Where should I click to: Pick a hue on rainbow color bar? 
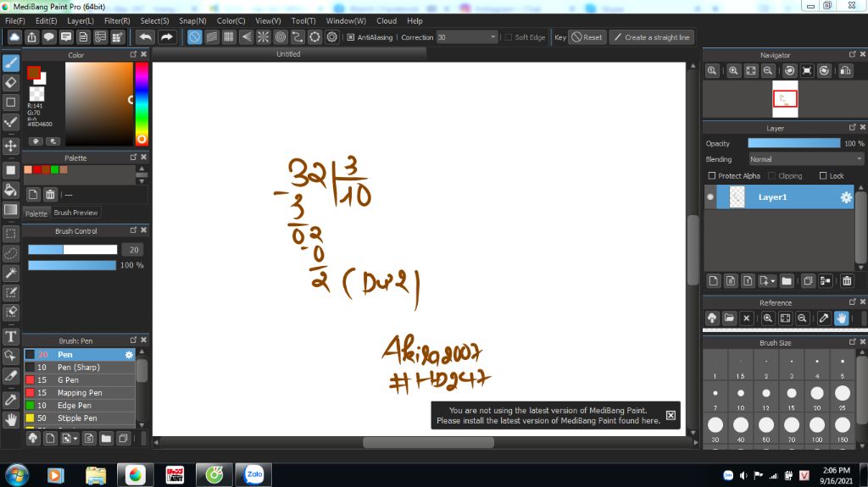click(x=142, y=103)
